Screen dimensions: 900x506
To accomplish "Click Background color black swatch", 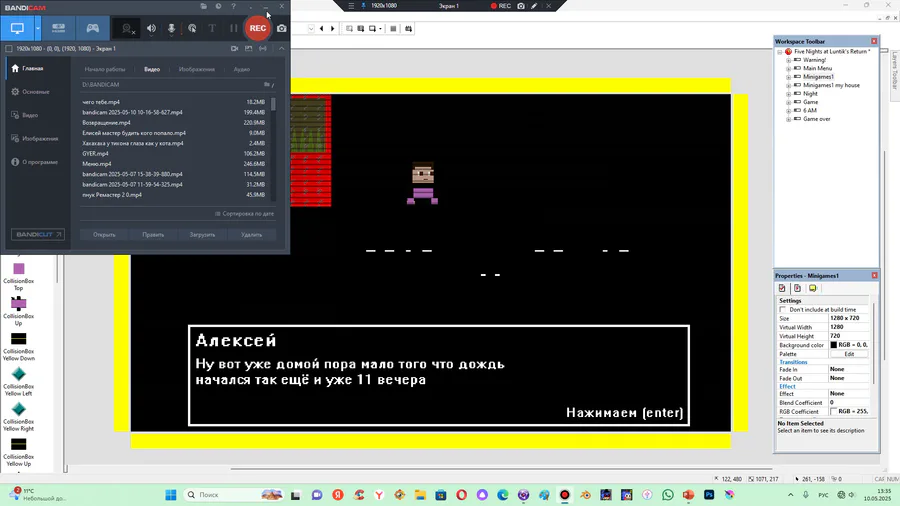I will [833, 345].
